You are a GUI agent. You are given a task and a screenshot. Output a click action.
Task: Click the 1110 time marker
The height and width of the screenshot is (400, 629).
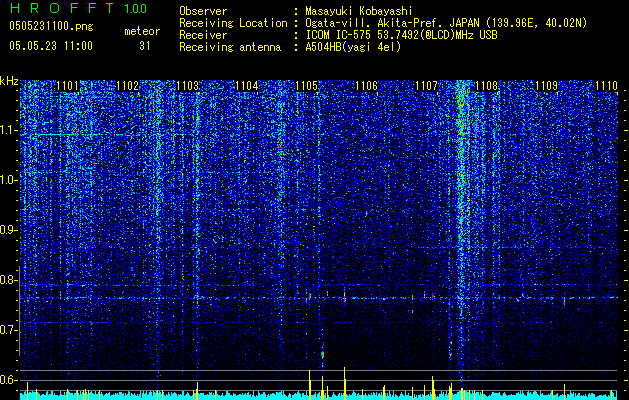pyautogui.click(x=606, y=86)
